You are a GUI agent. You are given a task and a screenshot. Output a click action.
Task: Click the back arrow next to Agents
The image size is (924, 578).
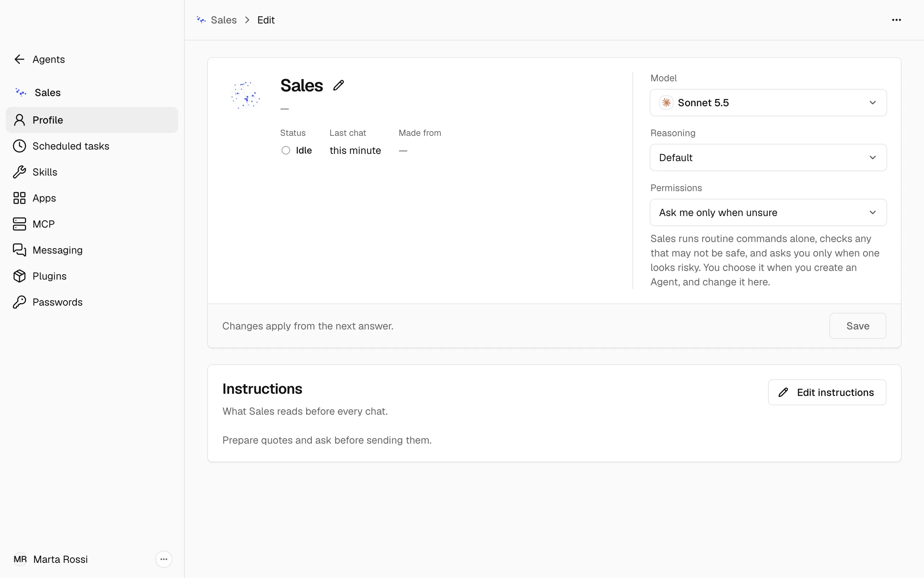point(19,59)
